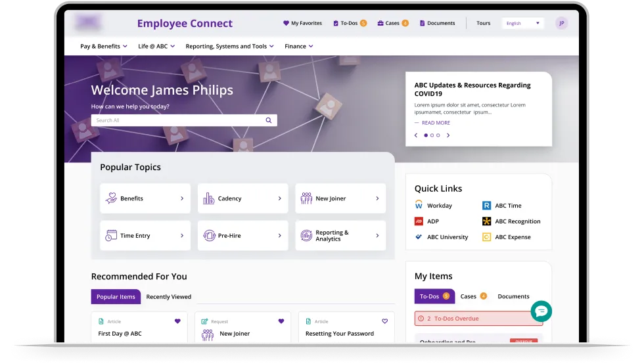Open Benefits topic chevron

point(182,198)
